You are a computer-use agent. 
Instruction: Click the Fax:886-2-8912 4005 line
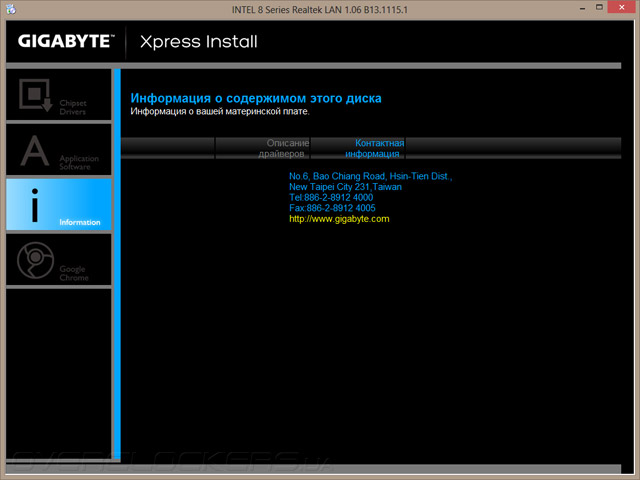click(x=332, y=208)
